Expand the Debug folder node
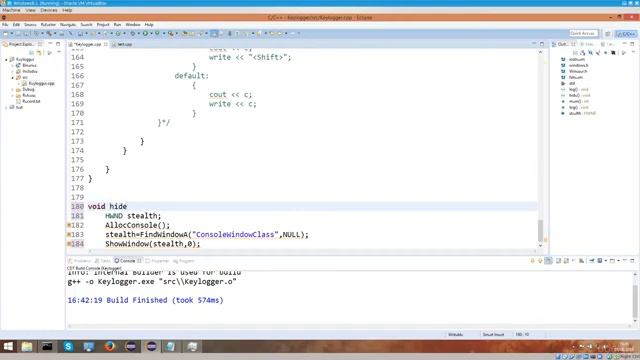Image resolution: width=640 pixels, height=360 pixels. (13, 89)
